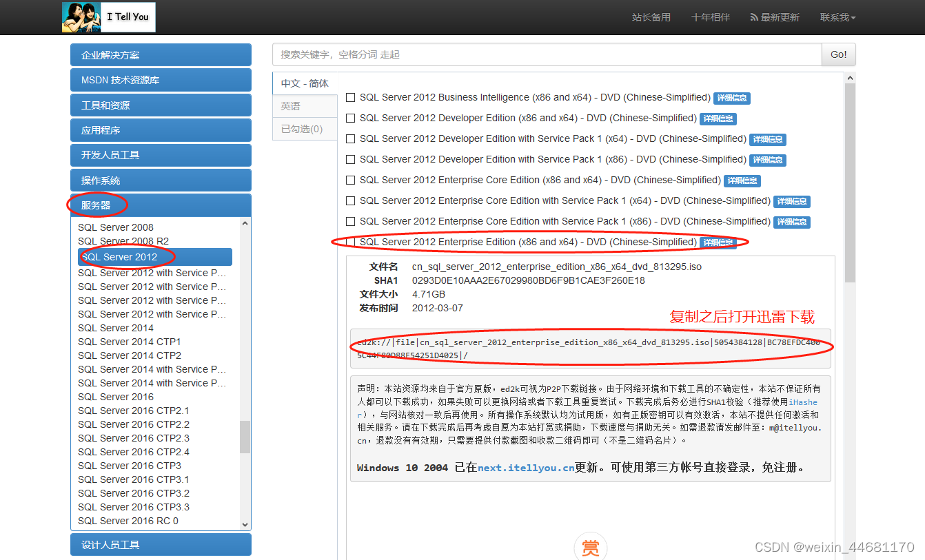Screen dimensions: 925x560
Task: Click the server list scrollbar up arrow
Action: tap(245, 223)
